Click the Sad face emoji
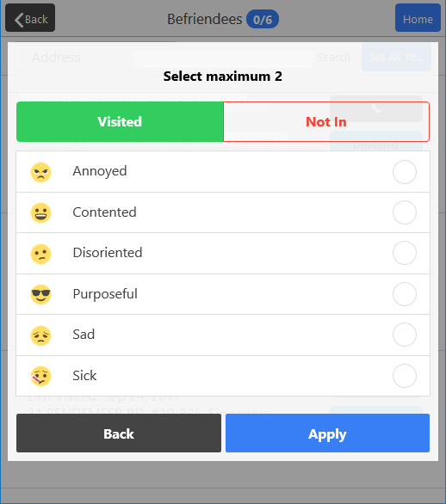Viewport: 446px width, 504px height. click(40, 335)
